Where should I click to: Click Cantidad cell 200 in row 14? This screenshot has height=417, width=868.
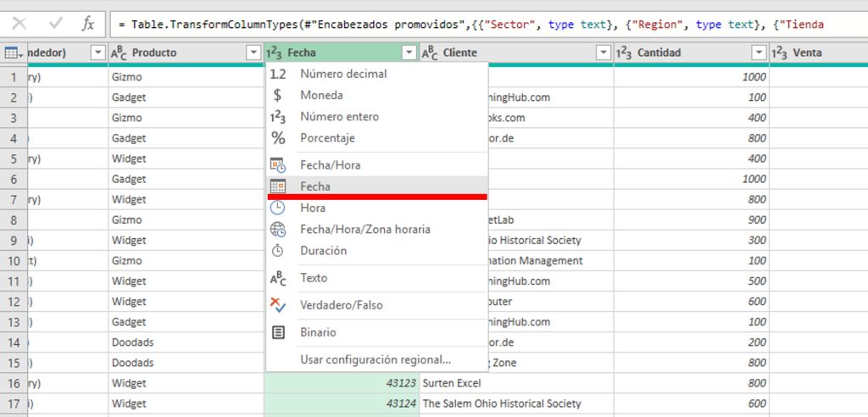pos(692,342)
